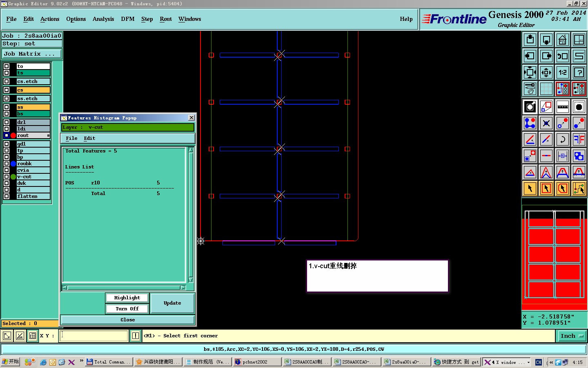Click the X Y coordinate input field

point(94,336)
